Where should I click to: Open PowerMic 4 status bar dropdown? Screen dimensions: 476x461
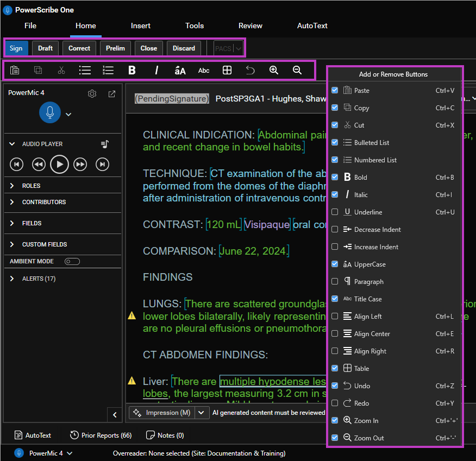[x=70, y=453]
